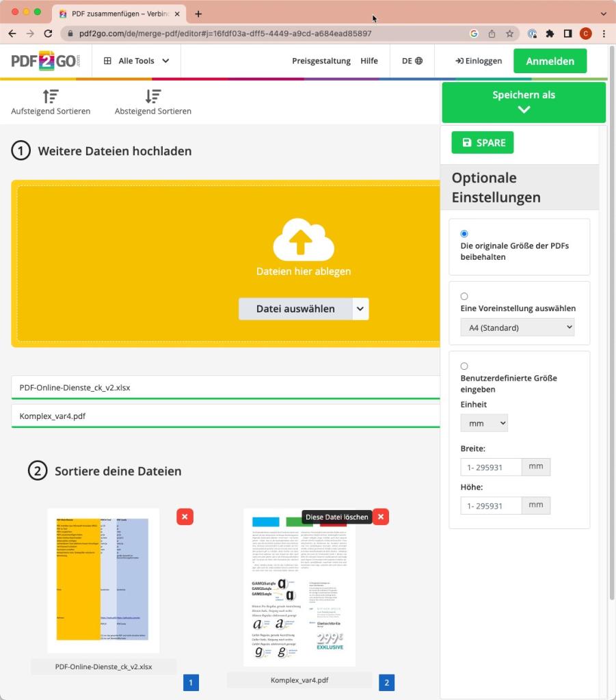
Task: Select the Komplex_var4.pdf page thumbnail
Action: (299, 587)
